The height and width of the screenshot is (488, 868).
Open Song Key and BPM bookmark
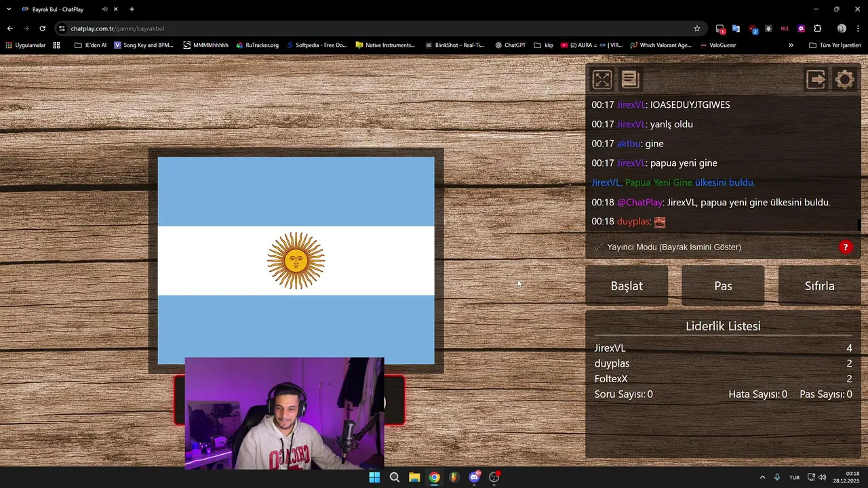143,45
